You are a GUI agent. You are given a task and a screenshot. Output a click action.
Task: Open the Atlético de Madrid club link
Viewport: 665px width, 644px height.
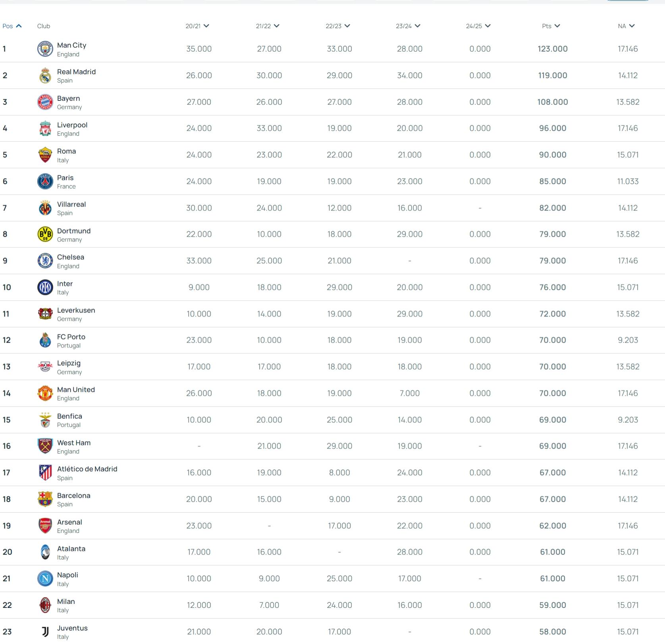coord(87,469)
